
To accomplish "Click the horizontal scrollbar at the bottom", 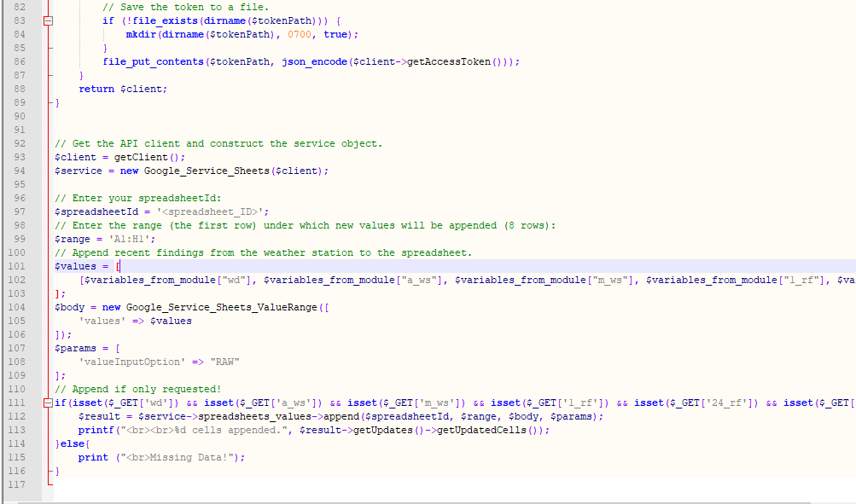I will point(427,501).
